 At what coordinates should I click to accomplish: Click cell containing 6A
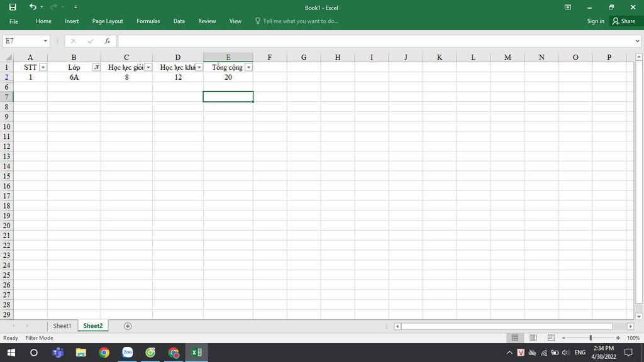coord(74,77)
